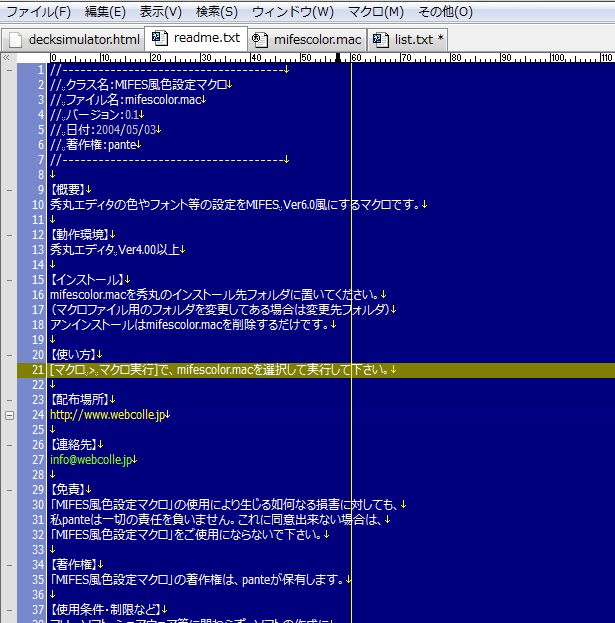Image resolution: width=615 pixels, height=623 pixels.
Task: Switch to the decksimulator.html tab
Action: click(x=84, y=39)
